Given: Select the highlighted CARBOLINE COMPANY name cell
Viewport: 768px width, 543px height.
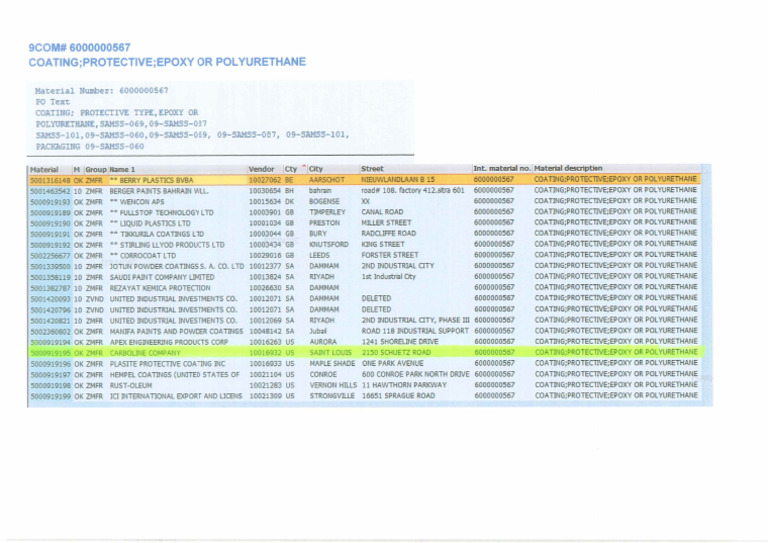Looking at the screenshot, I should click(x=145, y=353).
